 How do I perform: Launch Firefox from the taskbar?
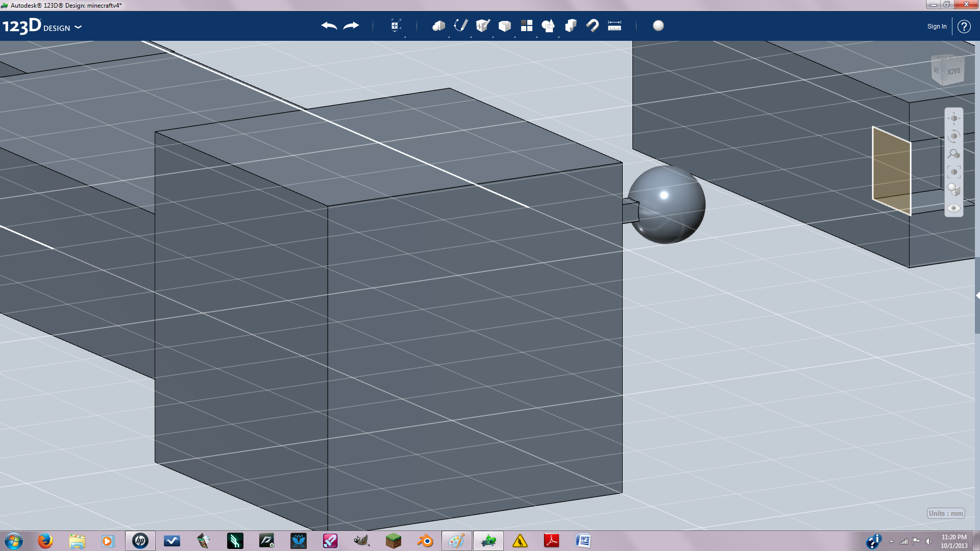pyautogui.click(x=45, y=541)
